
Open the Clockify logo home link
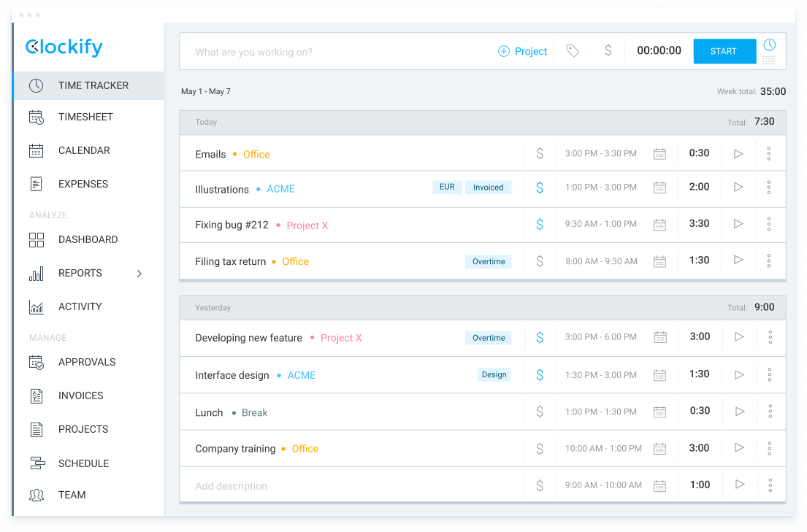pyautogui.click(x=64, y=47)
